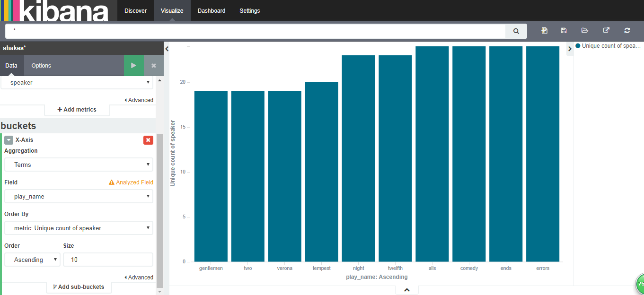This screenshot has width=644, height=295.
Task: Open the Aggregation dropdown showing Terms
Action: [x=79, y=165]
